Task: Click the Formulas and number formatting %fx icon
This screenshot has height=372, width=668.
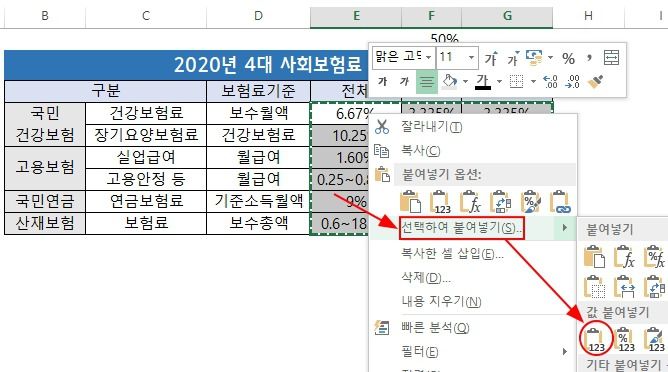Action: 655,257
